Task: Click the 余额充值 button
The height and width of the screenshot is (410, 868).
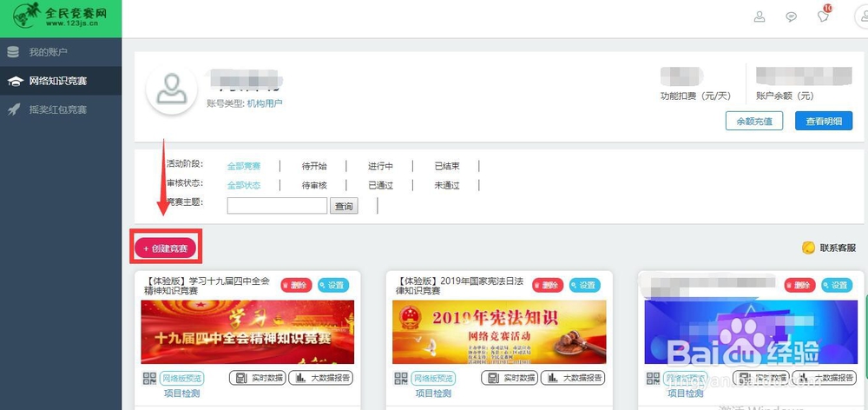Action: click(754, 122)
